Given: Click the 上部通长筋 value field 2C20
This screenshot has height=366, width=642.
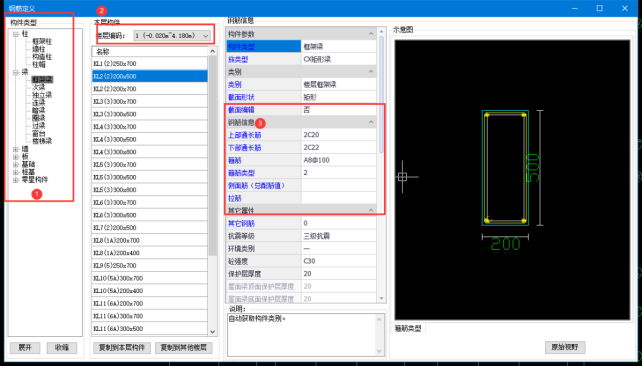Looking at the screenshot, I should [x=339, y=135].
